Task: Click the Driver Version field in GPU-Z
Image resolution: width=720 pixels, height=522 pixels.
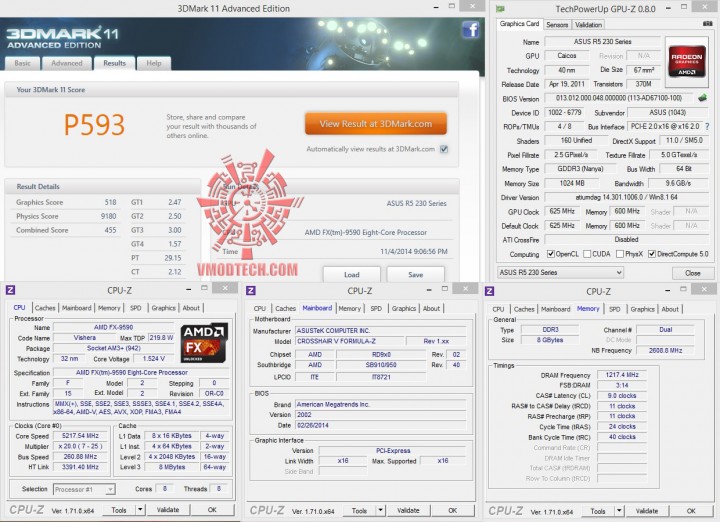Action: tap(626, 197)
